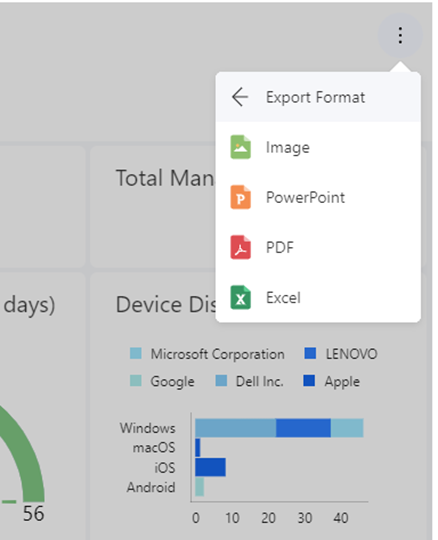
Task: Export the dashboard as Image
Action: coord(318,147)
